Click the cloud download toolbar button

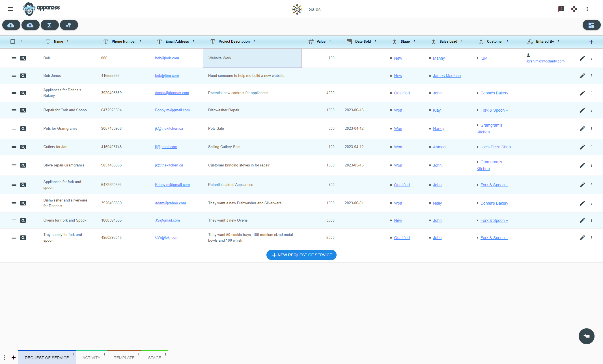pos(30,25)
